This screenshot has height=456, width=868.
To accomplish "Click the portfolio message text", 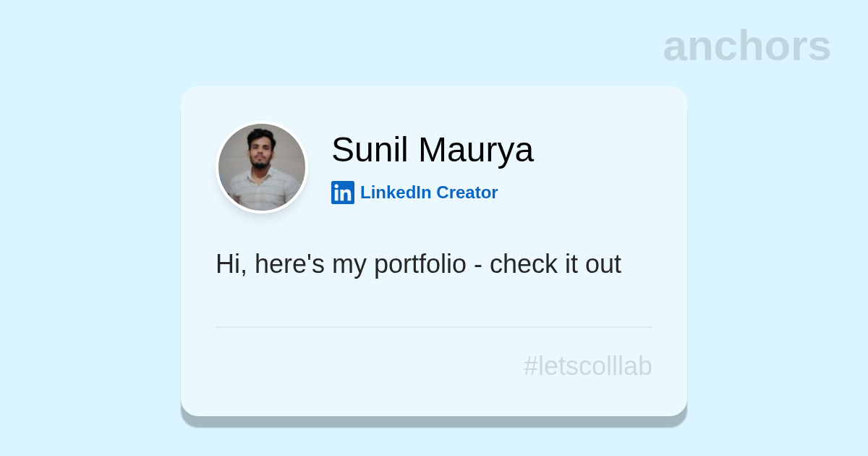I will click(418, 264).
